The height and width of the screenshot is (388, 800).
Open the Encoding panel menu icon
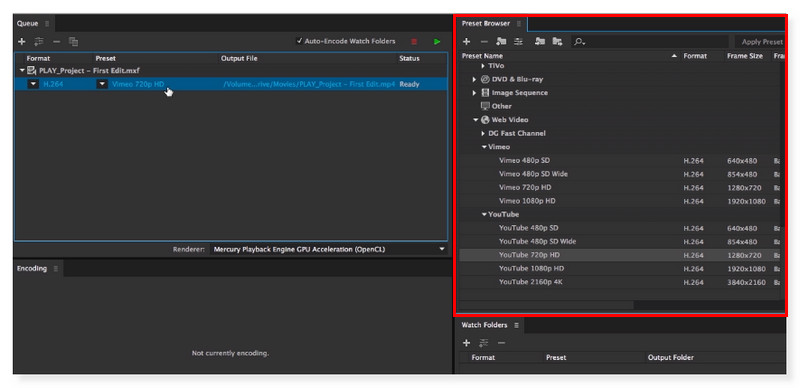click(x=56, y=269)
